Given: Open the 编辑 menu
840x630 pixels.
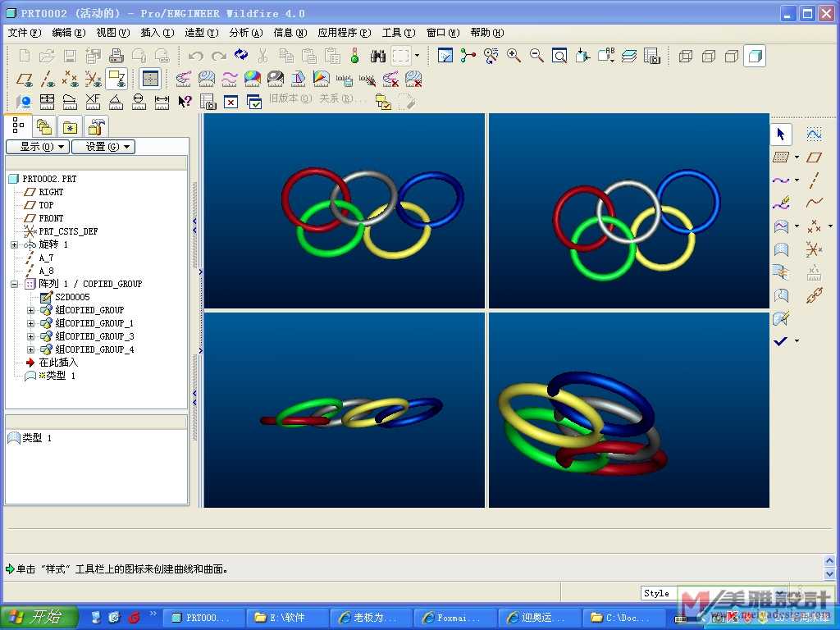Looking at the screenshot, I should pyautogui.click(x=69, y=33).
